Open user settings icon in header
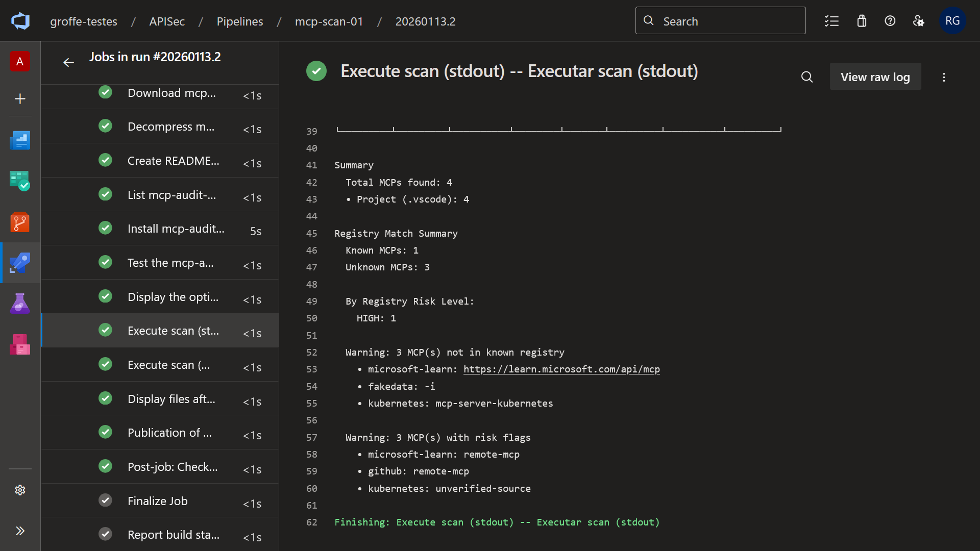Viewport: 980px width, 551px height. 919,21
